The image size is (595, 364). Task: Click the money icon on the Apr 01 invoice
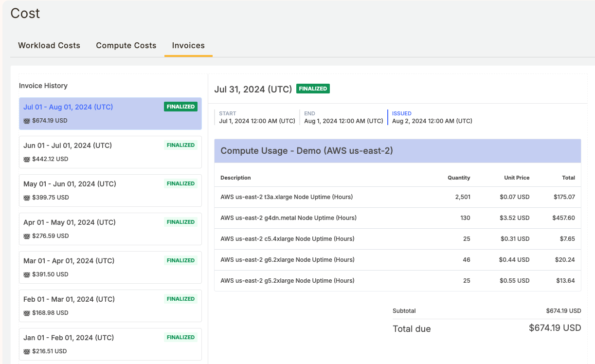click(x=26, y=236)
